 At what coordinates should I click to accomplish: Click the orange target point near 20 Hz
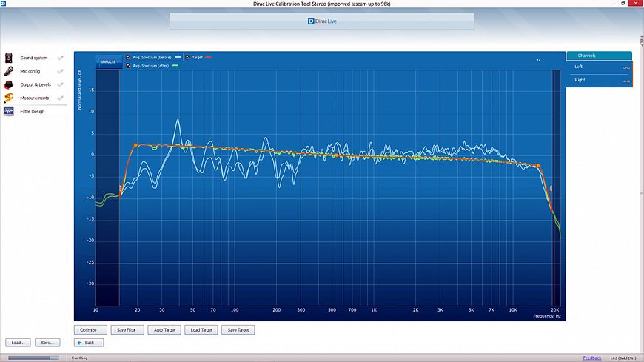point(135,145)
